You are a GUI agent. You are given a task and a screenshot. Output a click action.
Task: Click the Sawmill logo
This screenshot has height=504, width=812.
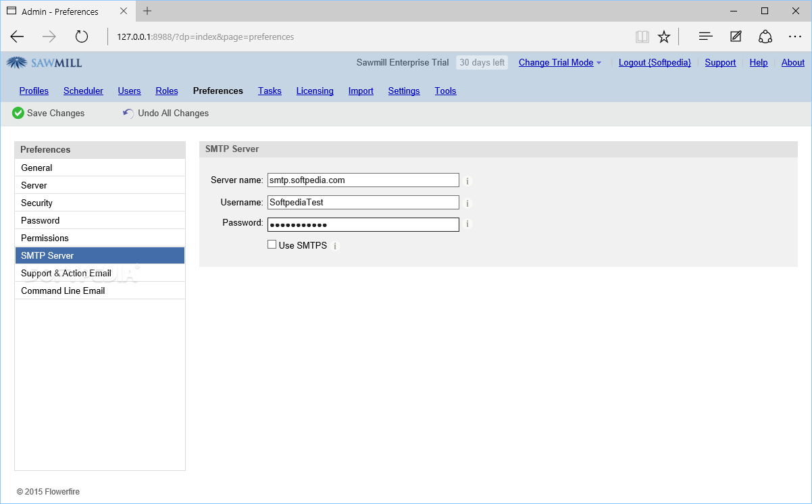[x=45, y=63]
